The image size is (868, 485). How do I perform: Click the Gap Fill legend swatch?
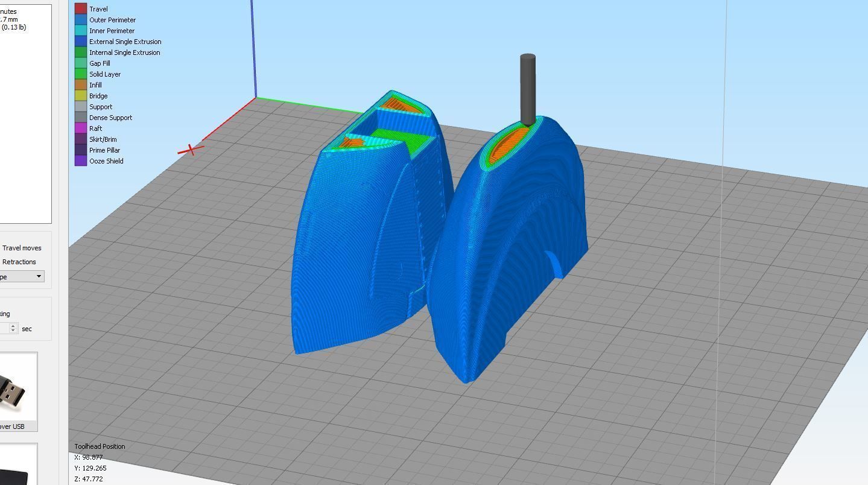(80, 63)
